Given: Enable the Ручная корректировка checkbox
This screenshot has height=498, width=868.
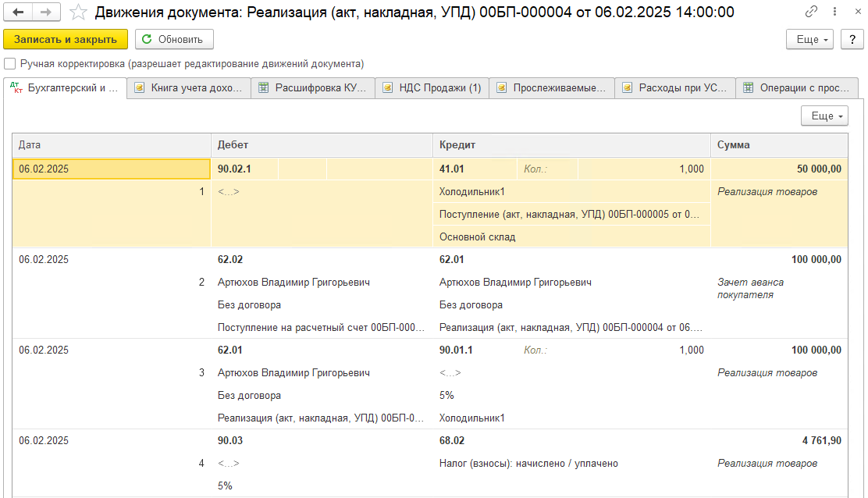Looking at the screenshot, I should pos(9,64).
